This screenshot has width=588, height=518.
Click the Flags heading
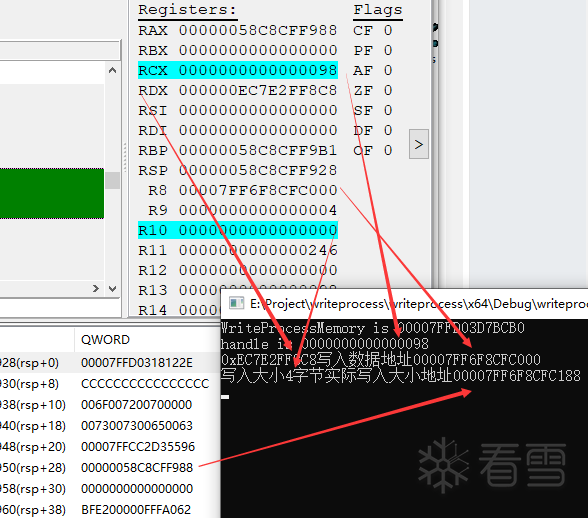tap(378, 10)
